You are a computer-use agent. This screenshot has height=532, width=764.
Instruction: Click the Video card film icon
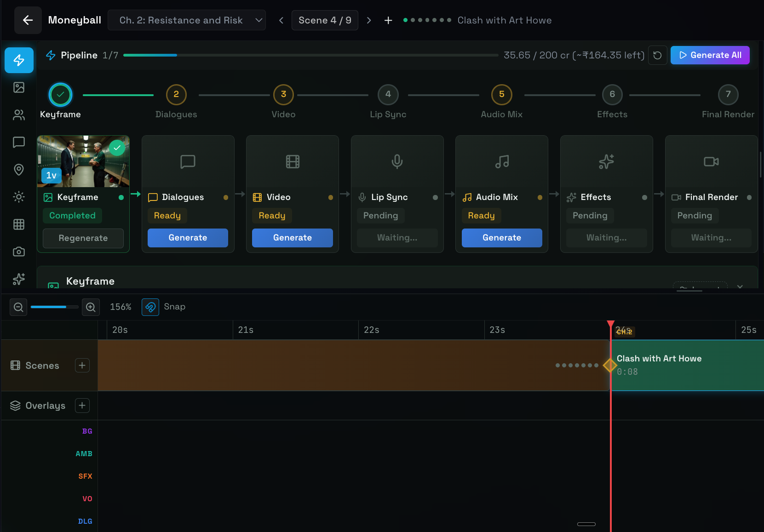coord(293,162)
